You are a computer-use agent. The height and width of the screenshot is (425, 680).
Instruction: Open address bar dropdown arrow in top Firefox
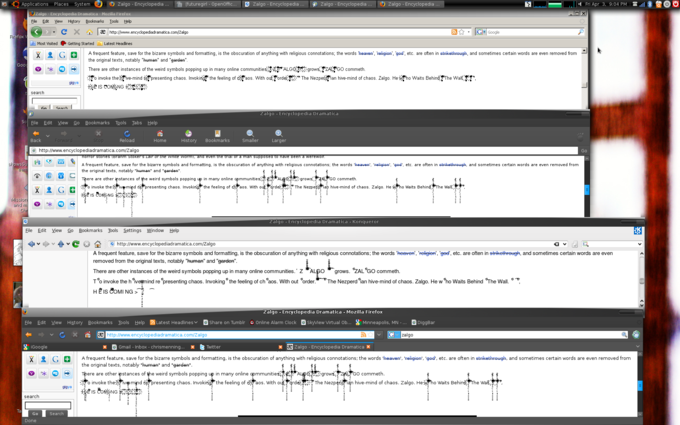469,32
